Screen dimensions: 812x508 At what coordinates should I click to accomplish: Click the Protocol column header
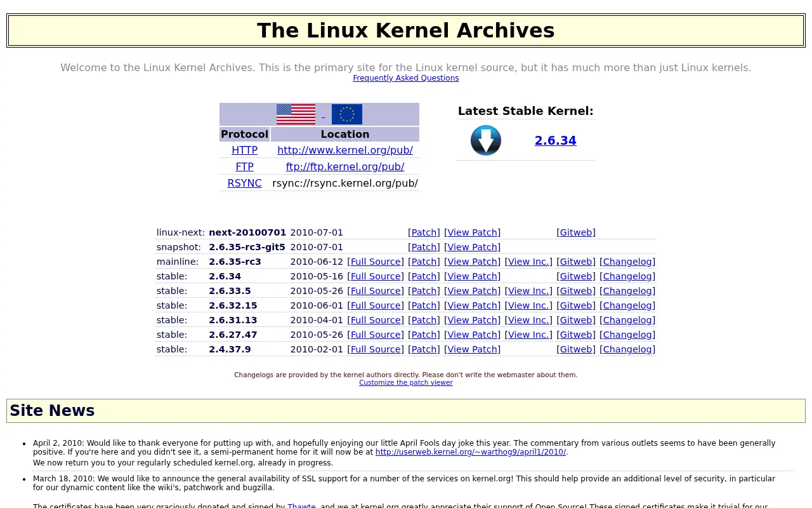pos(244,135)
